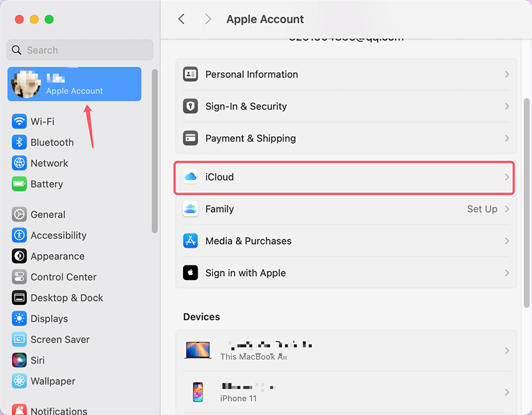Check Battery settings
The image size is (532, 415).
[46, 184]
